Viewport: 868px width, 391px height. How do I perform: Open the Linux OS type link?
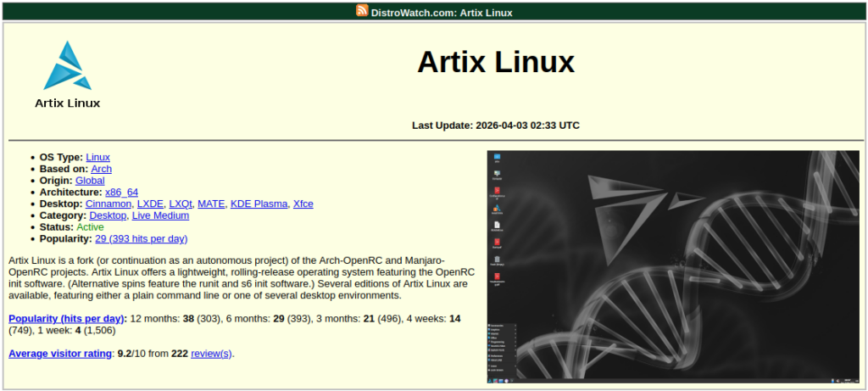click(97, 157)
